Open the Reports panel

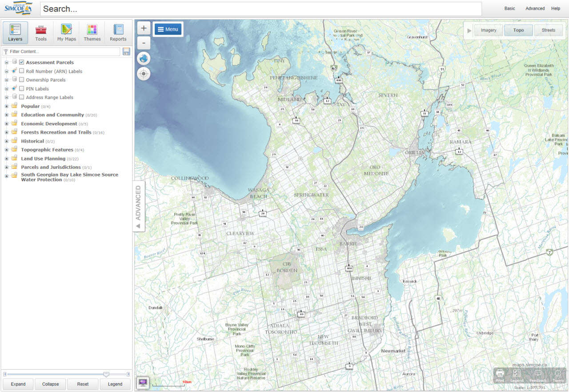click(118, 33)
